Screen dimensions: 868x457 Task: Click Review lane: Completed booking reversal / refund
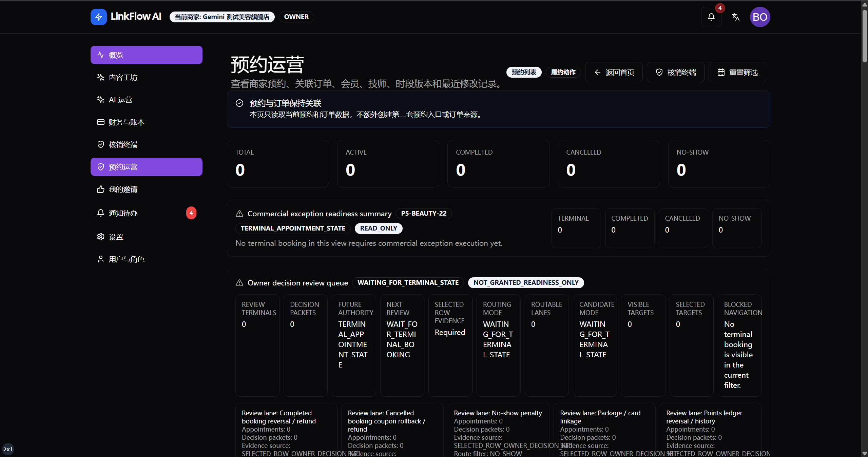[x=286, y=430]
